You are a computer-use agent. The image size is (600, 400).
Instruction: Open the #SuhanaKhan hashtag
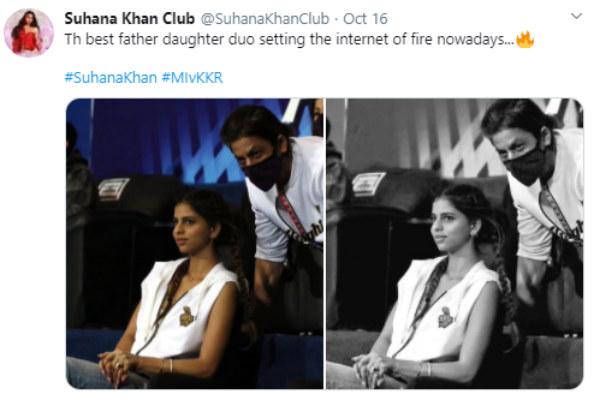tap(111, 78)
